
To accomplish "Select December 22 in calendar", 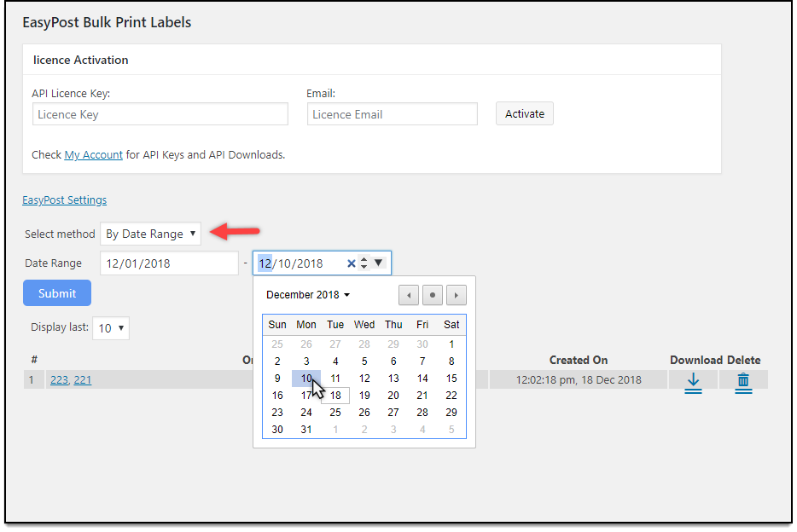I will (x=451, y=396).
